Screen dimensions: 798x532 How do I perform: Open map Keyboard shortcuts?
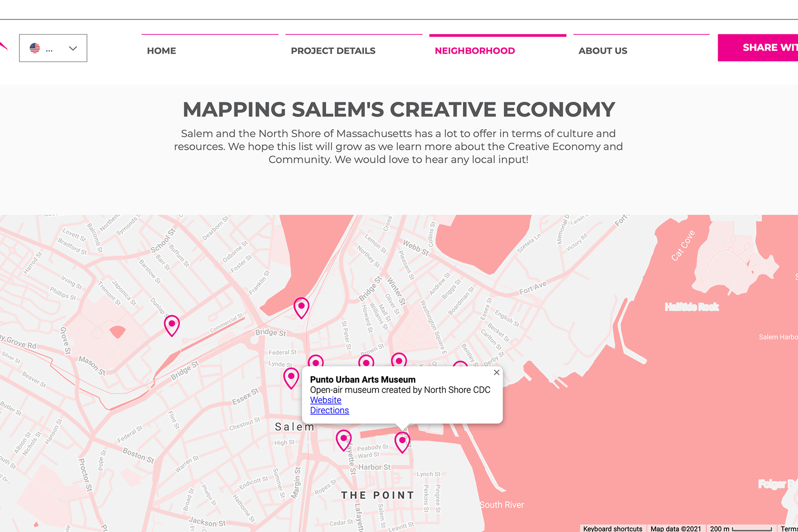(612, 528)
